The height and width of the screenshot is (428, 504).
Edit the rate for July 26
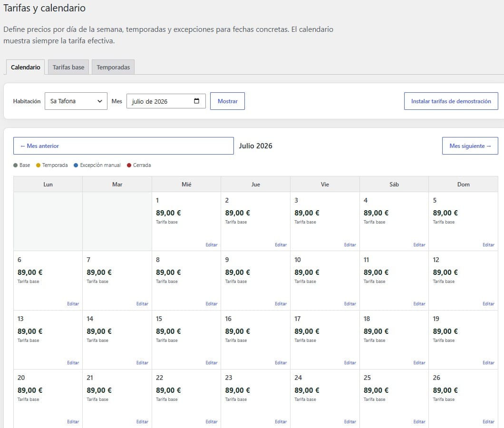489,421
